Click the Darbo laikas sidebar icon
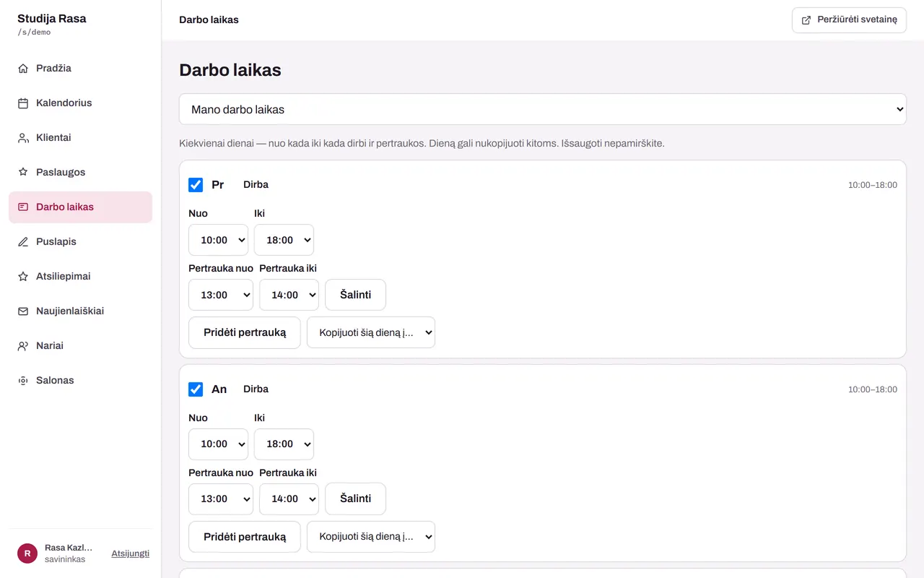 pos(23,207)
